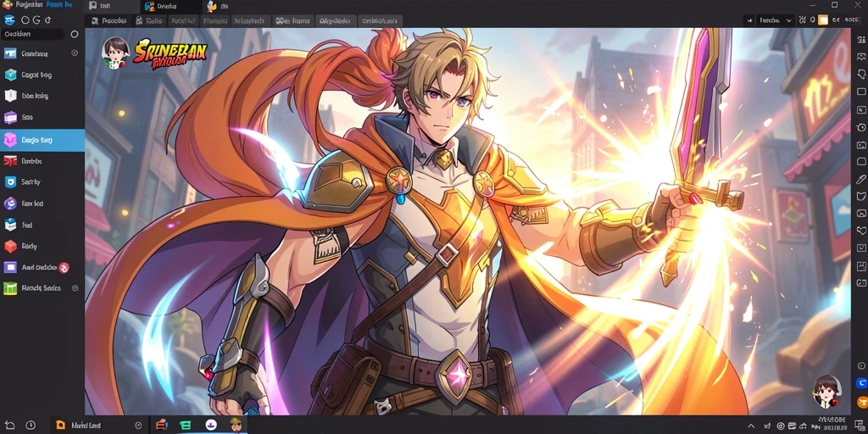Screen dimensions: 868x434
Task: Open the sidebar item with the white shield icon
Action: click(x=42, y=96)
